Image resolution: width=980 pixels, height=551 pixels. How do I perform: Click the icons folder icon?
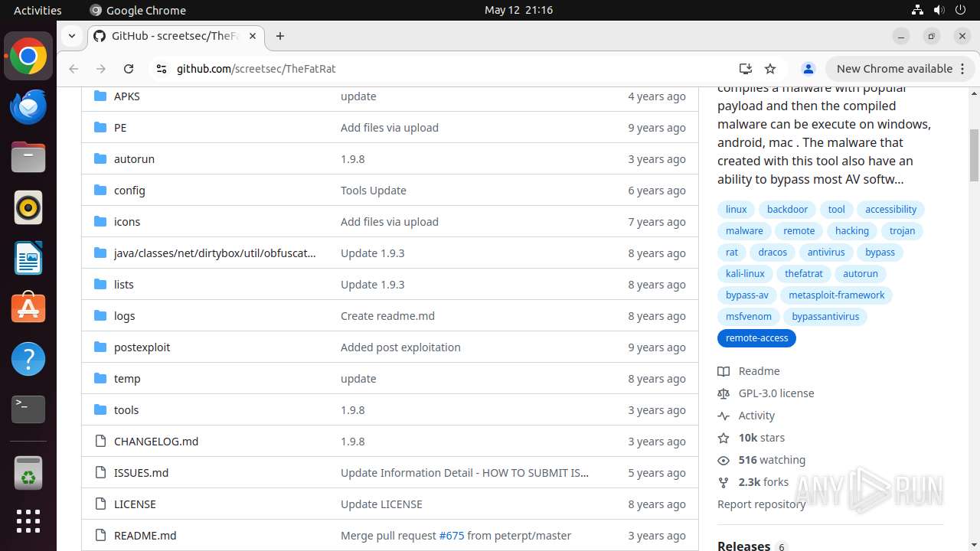click(x=100, y=221)
